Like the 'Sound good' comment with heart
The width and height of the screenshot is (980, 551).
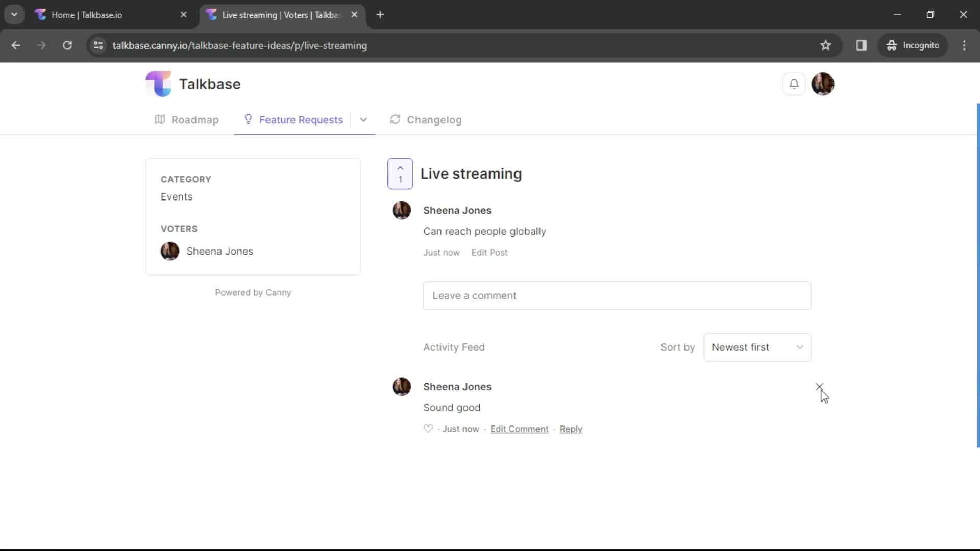tap(428, 429)
